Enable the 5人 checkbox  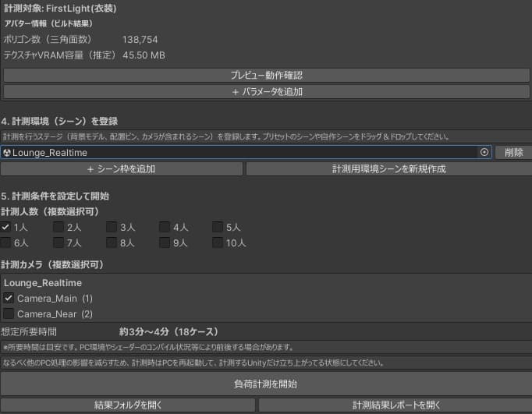[x=218, y=227]
